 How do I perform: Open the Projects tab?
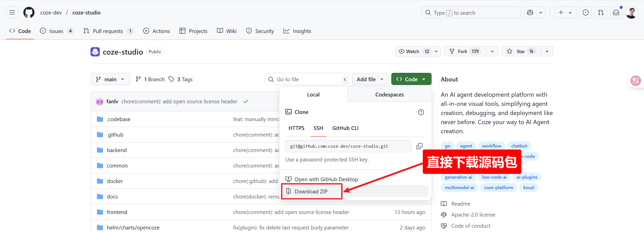[193, 31]
